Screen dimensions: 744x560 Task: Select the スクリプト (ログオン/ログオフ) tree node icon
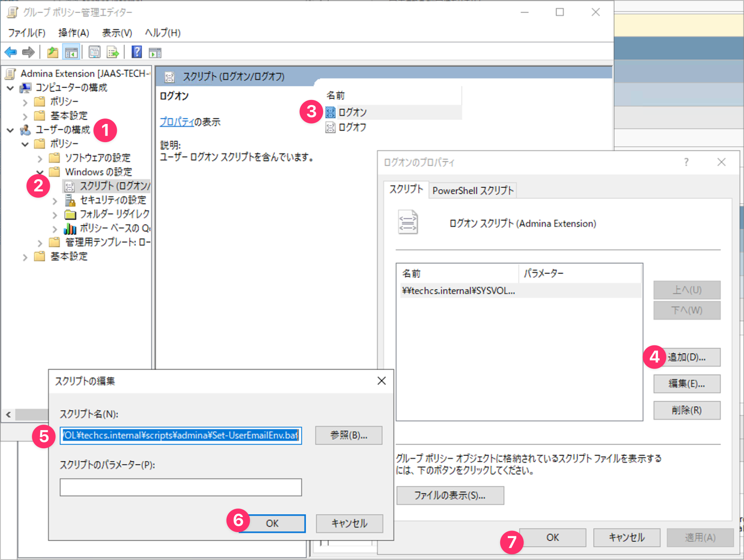[x=70, y=186]
